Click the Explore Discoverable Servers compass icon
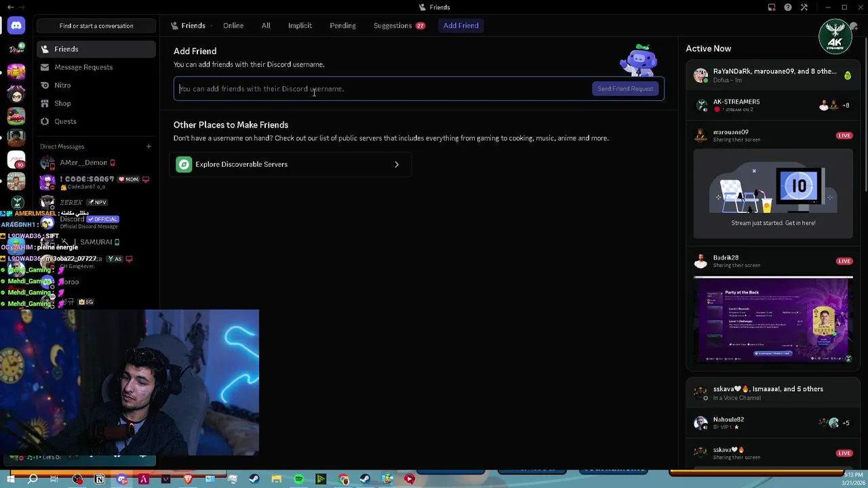Image resolution: width=868 pixels, height=488 pixels. tap(184, 164)
